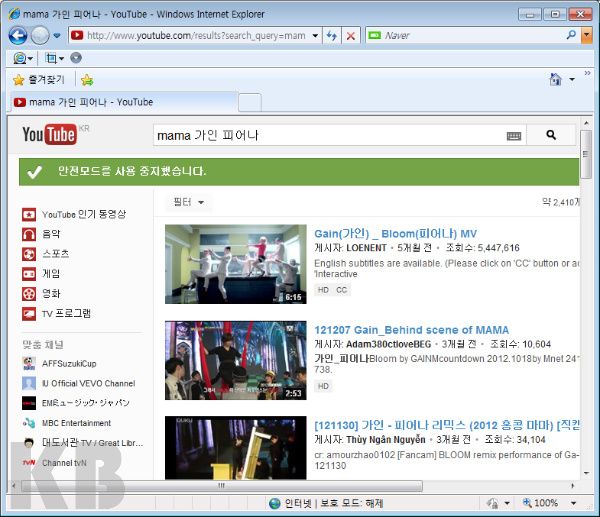The image size is (600, 517).
Task: Open the 필터 filter dropdown
Action: [189, 202]
